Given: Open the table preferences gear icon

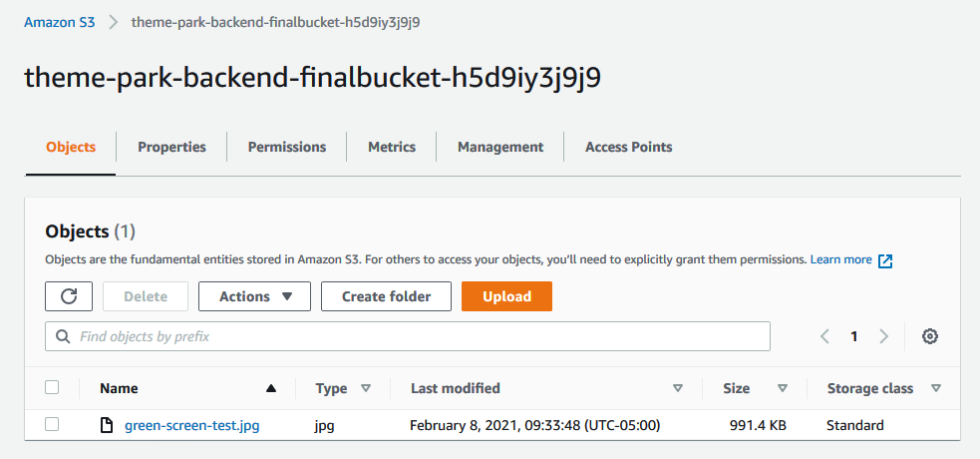Looking at the screenshot, I should (930, 336).
